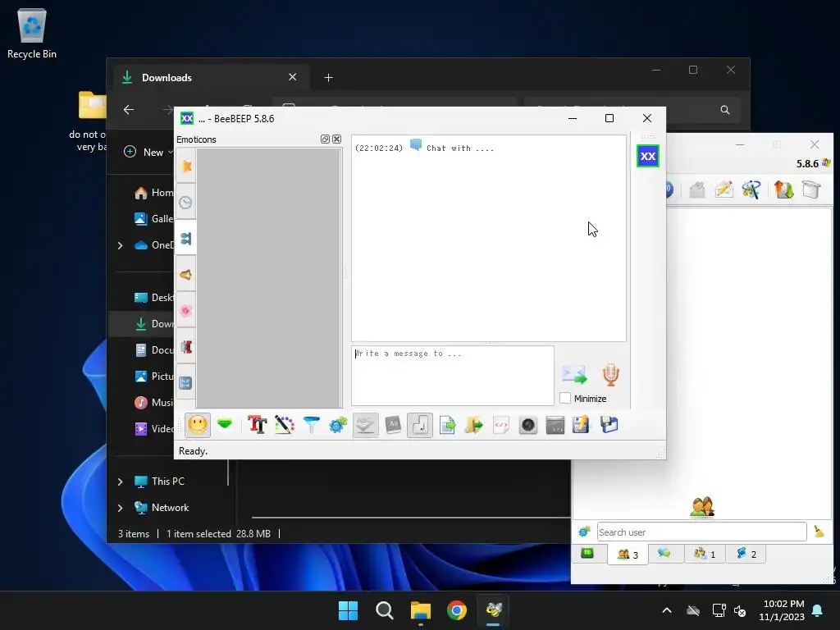Expand This PC in Explorer sidebar
This screenshot has height=630, width=840.
click(x=121, y=482)
